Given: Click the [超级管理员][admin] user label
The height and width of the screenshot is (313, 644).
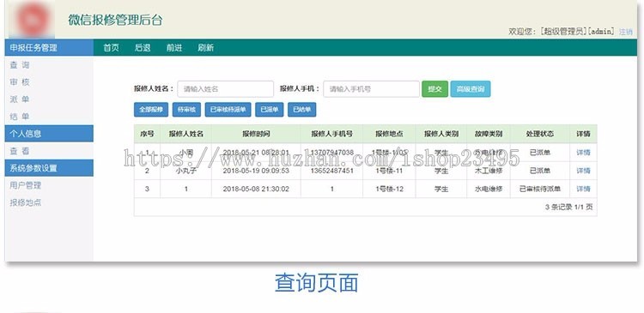Looking at the screenshot, I should coord(578,32).
